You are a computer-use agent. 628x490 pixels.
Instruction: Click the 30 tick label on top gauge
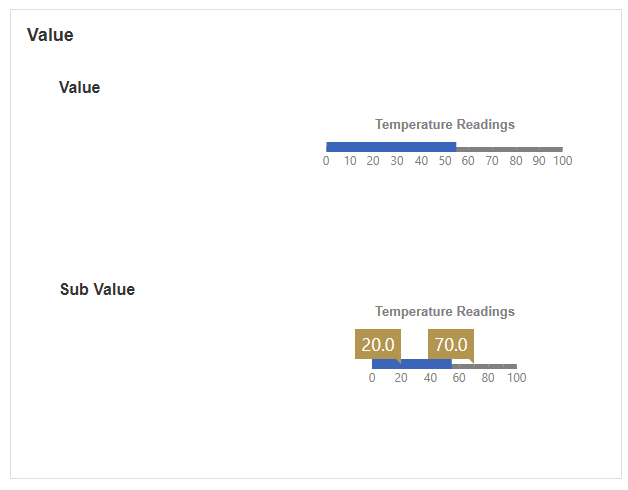pos(397,161)
